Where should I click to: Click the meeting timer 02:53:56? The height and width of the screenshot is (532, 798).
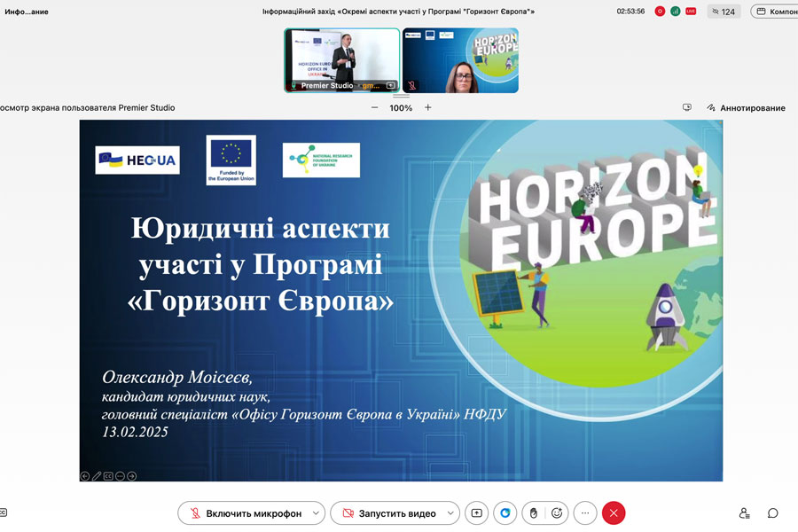coord(630,12)
